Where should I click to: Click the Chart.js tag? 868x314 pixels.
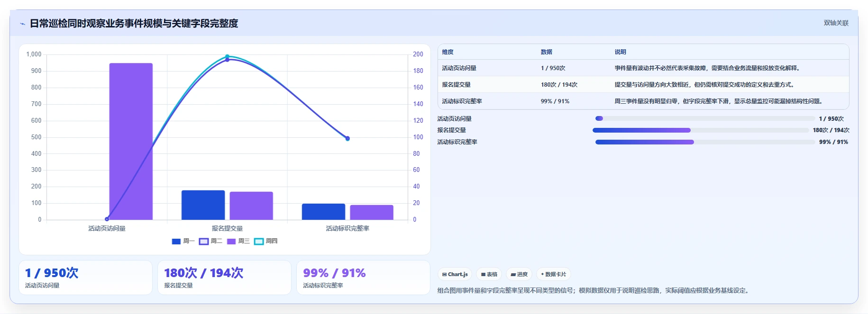455,274
